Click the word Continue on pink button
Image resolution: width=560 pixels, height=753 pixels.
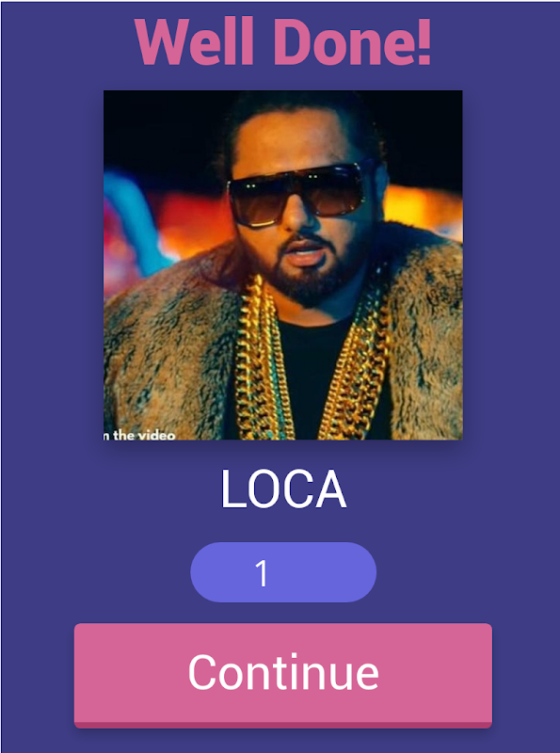pyautogui.click(x=283, y=672)
